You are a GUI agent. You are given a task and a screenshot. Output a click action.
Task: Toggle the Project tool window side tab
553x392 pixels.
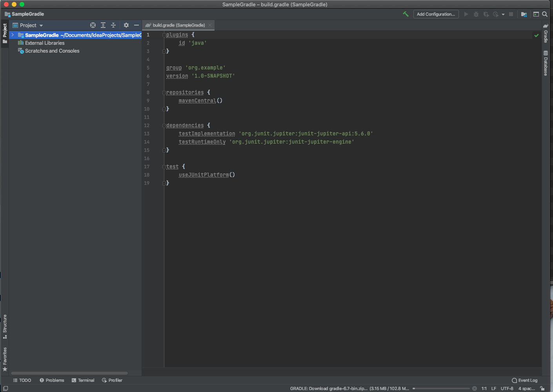click(5, 33)
